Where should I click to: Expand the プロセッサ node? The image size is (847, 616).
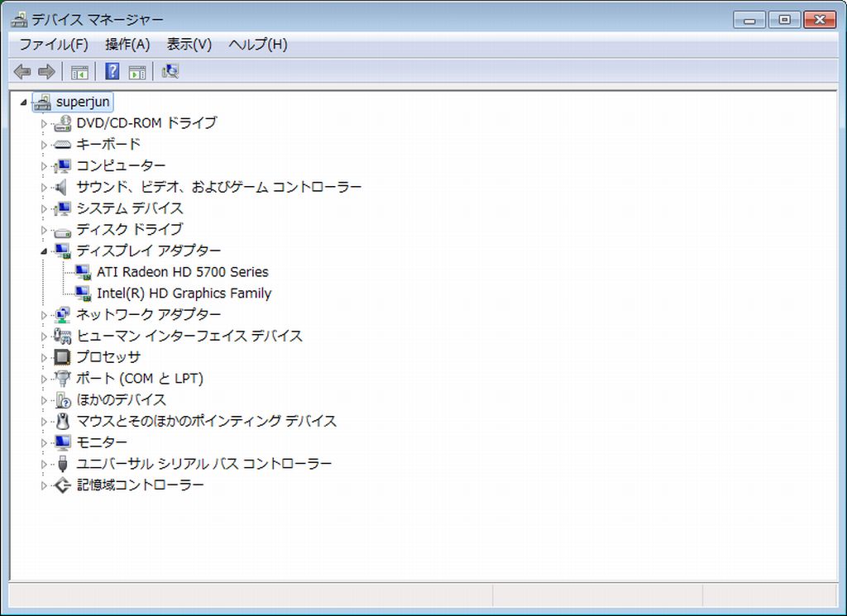click(x=44, y=357)
